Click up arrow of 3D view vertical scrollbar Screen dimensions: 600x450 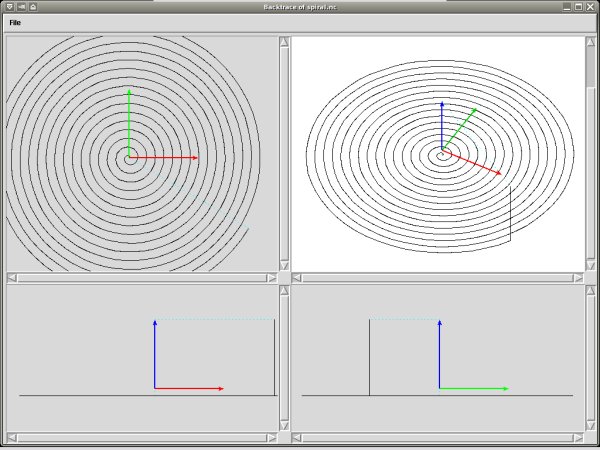click(x=590, y=42)
